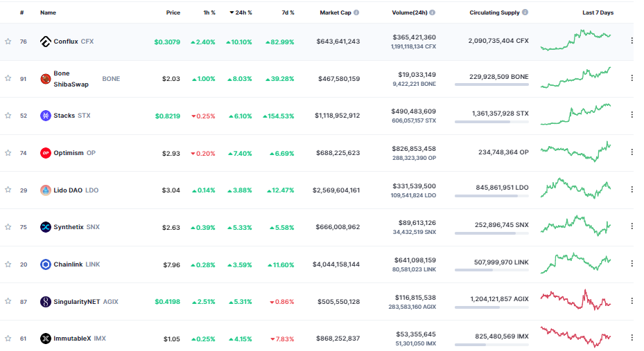This screenshot has width=644, height=351.
Task: Star Bone ShibaSwap for the watchlist
Action: [8, 78]
